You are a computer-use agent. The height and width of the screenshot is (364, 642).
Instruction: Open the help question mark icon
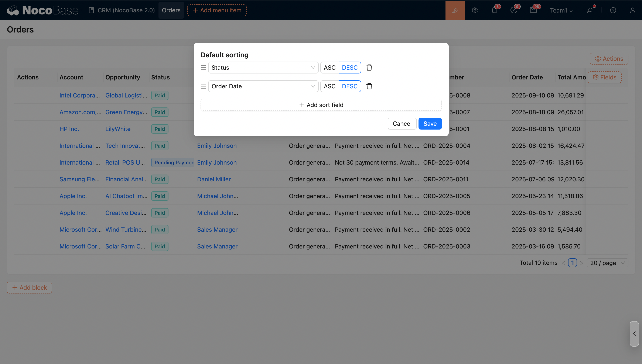(x=613, y=10)
